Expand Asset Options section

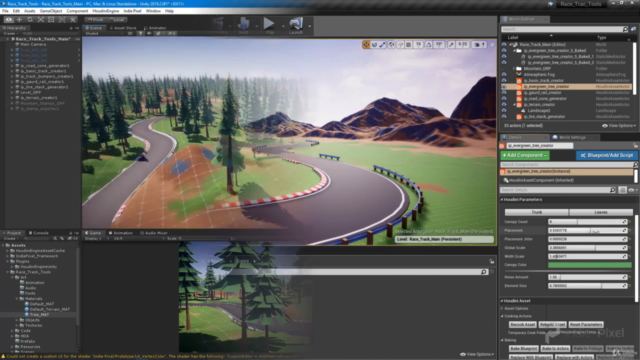coord(502,308)
